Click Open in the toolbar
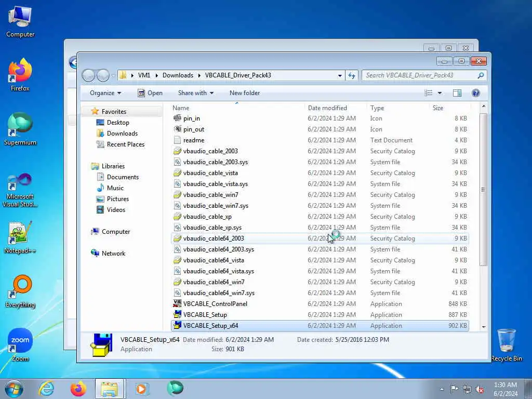Image resolution: width=532 pixels, height=399 pixels. click(150, 93)
